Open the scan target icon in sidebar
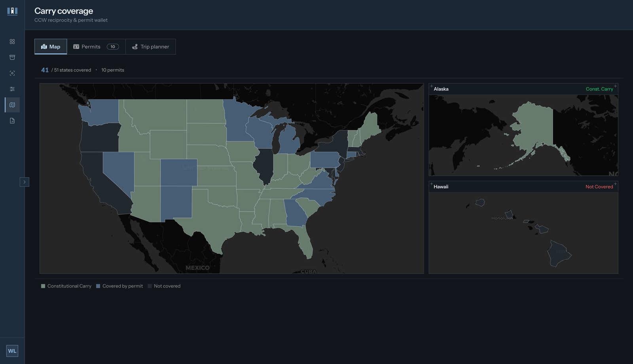 tap(12, 73)
